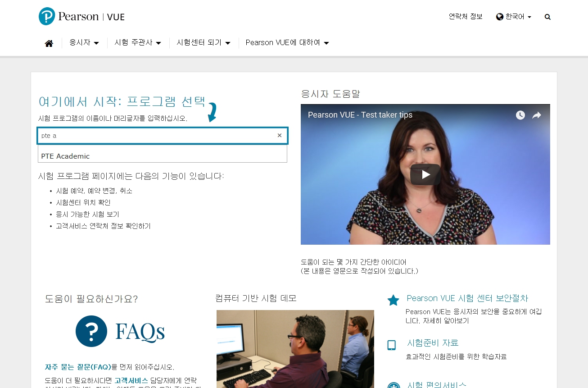Screen dimensions: 588x388
Task: Open the 시험센터 되기 menu
Action: coord(204,43)
